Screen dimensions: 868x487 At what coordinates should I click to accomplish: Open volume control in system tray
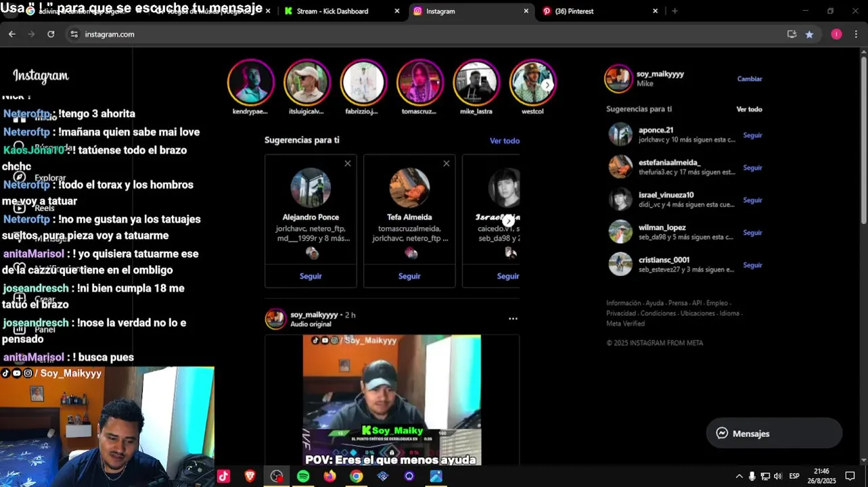pyautogui.click(x=777, y=476)
